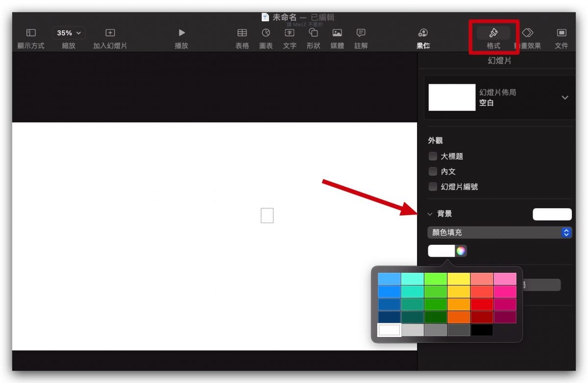Insert a chart with the 圖表 icon

[266, 33]
